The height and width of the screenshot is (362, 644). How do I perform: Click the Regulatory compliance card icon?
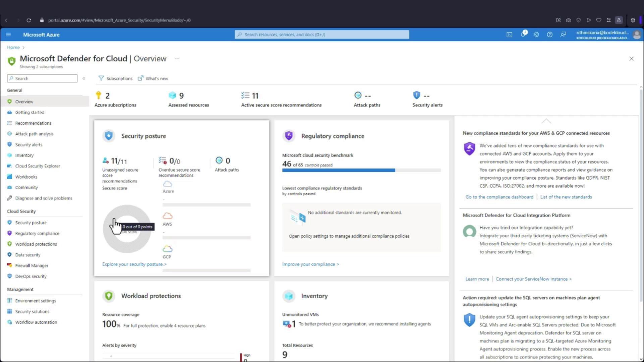click(x=289, y=136)
